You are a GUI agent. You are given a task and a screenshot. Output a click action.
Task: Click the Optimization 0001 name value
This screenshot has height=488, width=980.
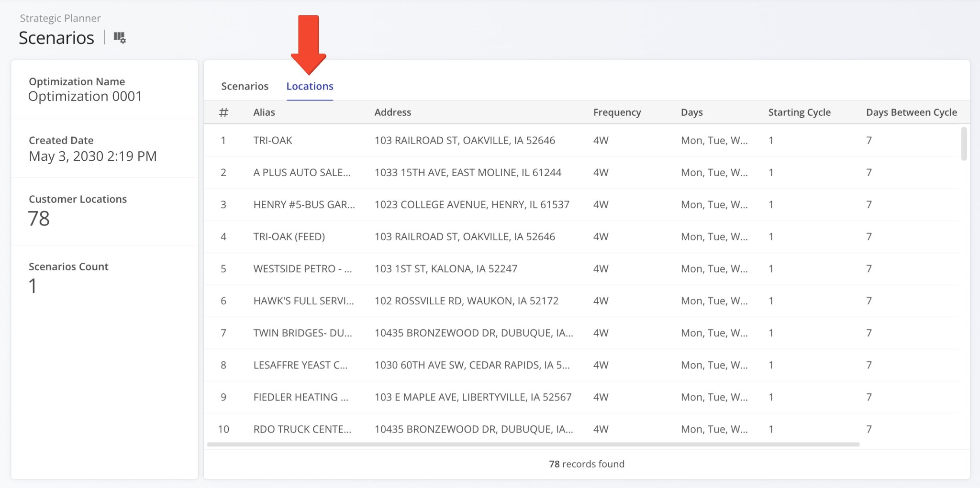point(85,96)
